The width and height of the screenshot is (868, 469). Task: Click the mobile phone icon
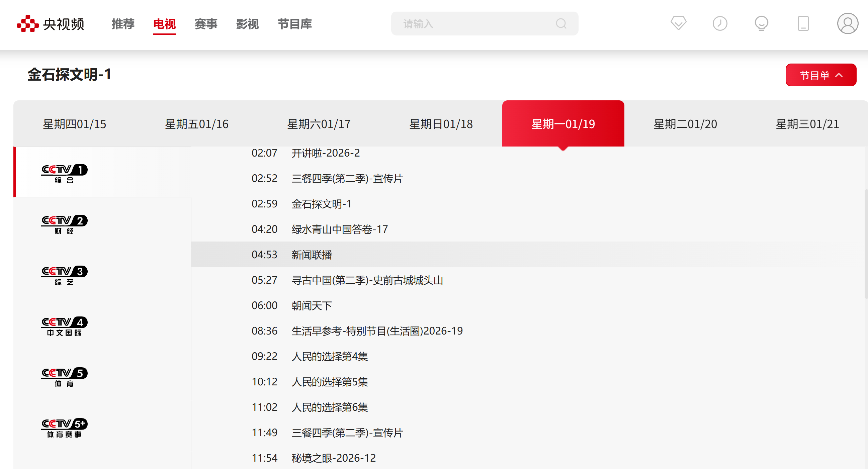point(803,24)
